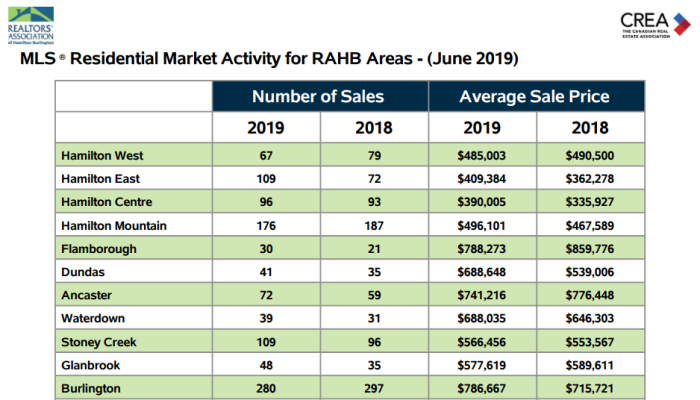Click the Dundas row label
The height and width of the screenshot is (400, 700).
pyautogui.click(x=83, y=271)
